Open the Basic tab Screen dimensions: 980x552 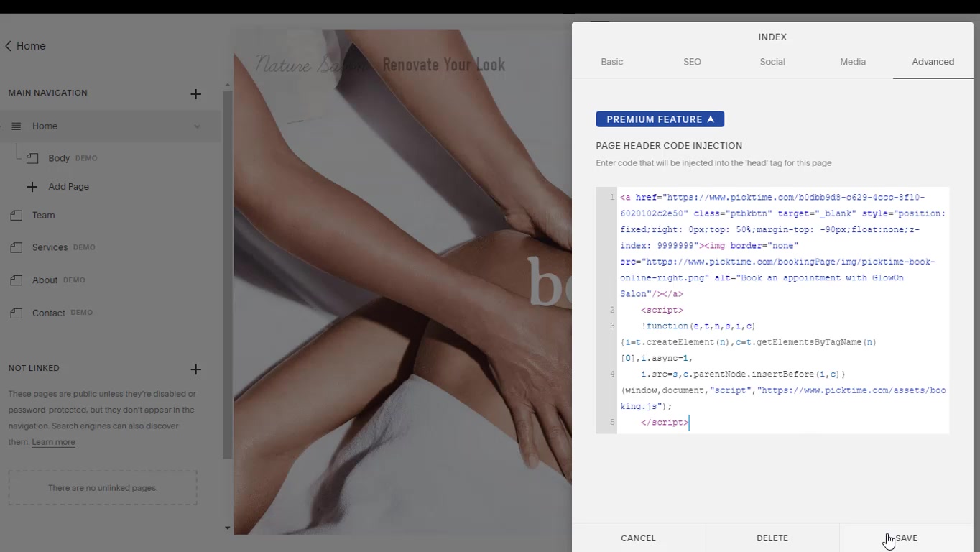[x=611, y=62]
